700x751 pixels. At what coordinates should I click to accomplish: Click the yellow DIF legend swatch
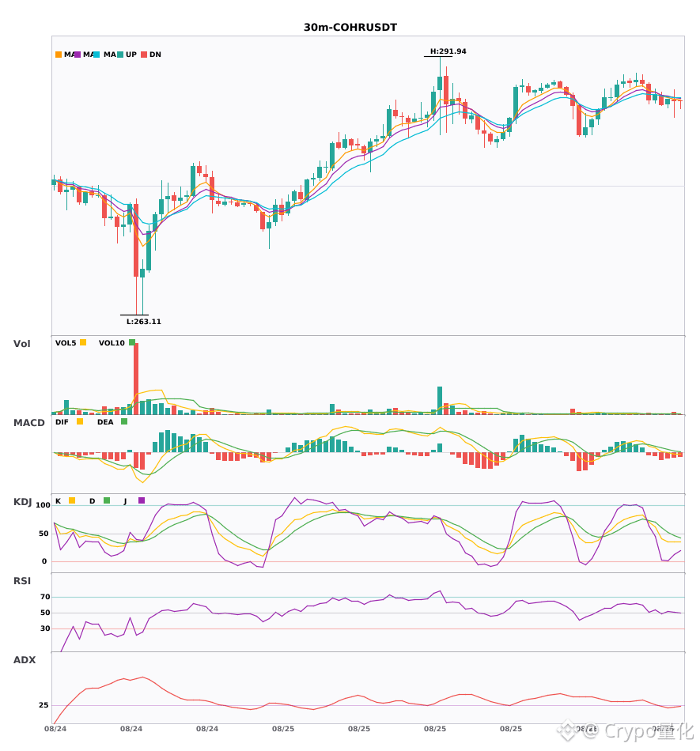80,421
